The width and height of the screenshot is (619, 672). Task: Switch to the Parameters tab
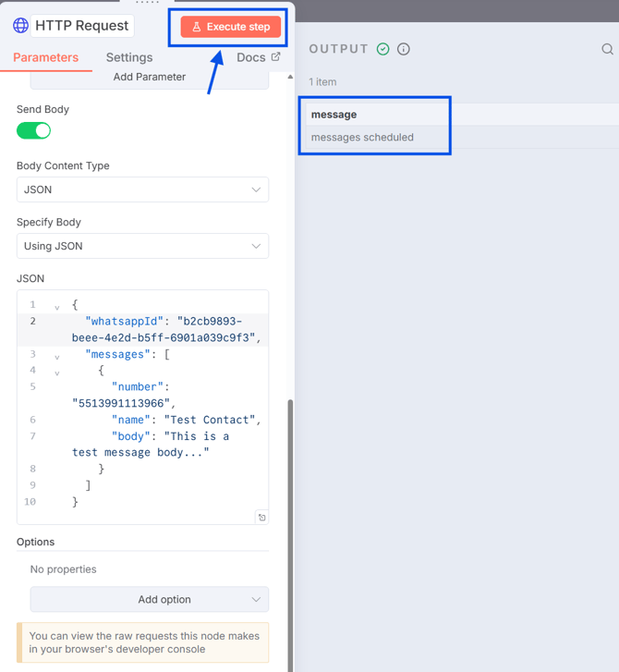coord(46,57)
